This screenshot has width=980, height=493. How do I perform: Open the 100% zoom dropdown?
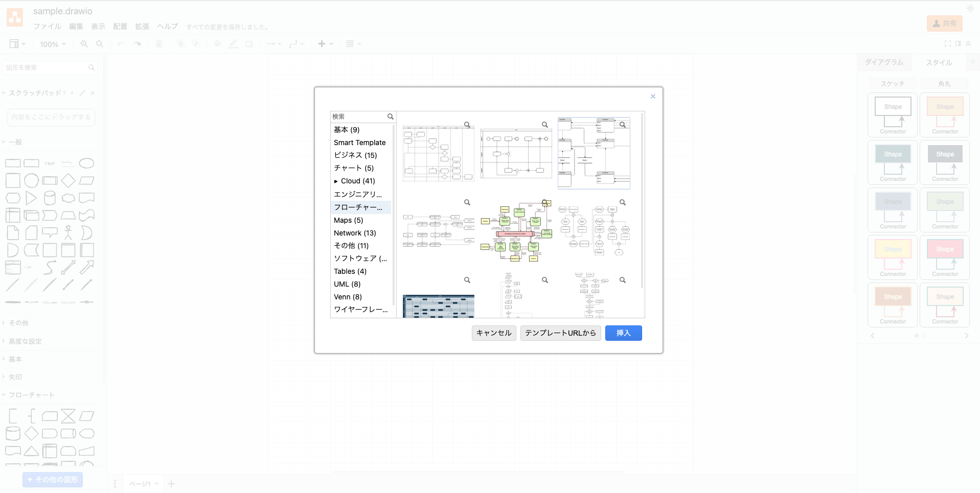pyautogui.click(x=53, y=44)
